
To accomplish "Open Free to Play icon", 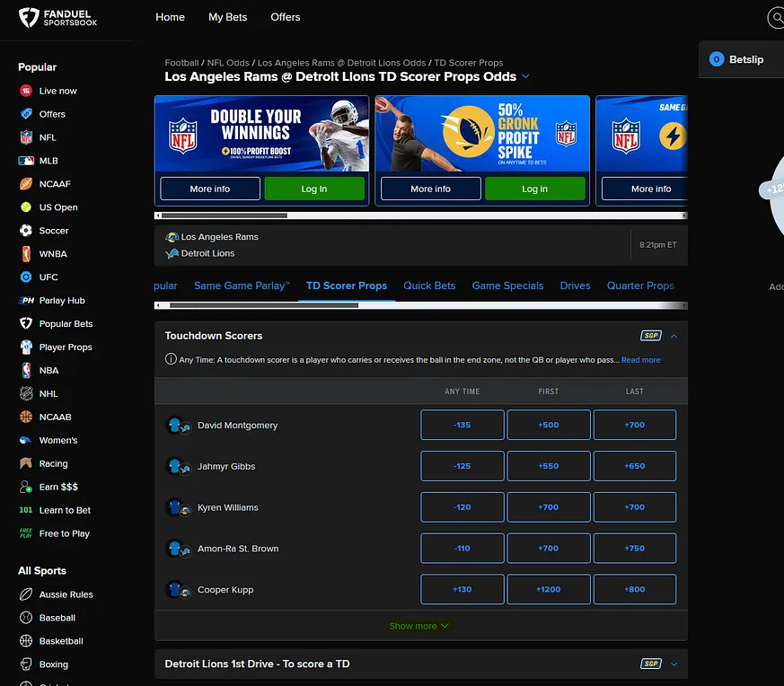I will [x=26, y=533].
